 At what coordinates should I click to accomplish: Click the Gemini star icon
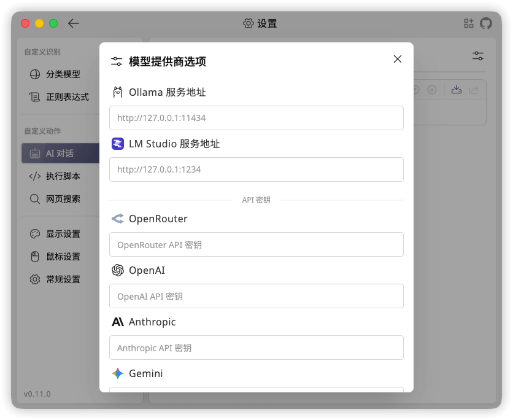click(x=118, y=373)
